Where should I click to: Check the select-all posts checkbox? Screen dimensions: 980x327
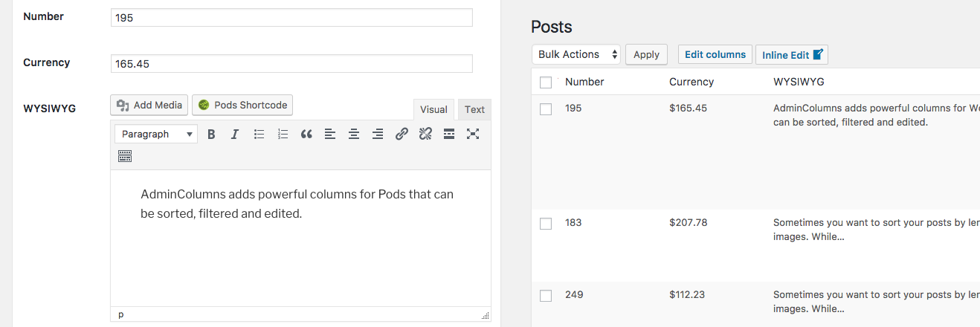(546, 82)
